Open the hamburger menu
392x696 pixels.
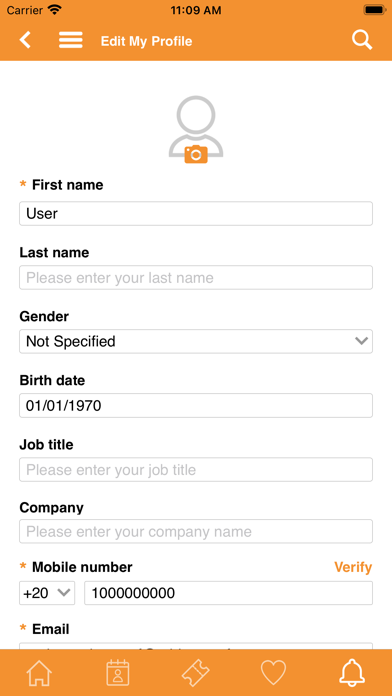(71, 40)
